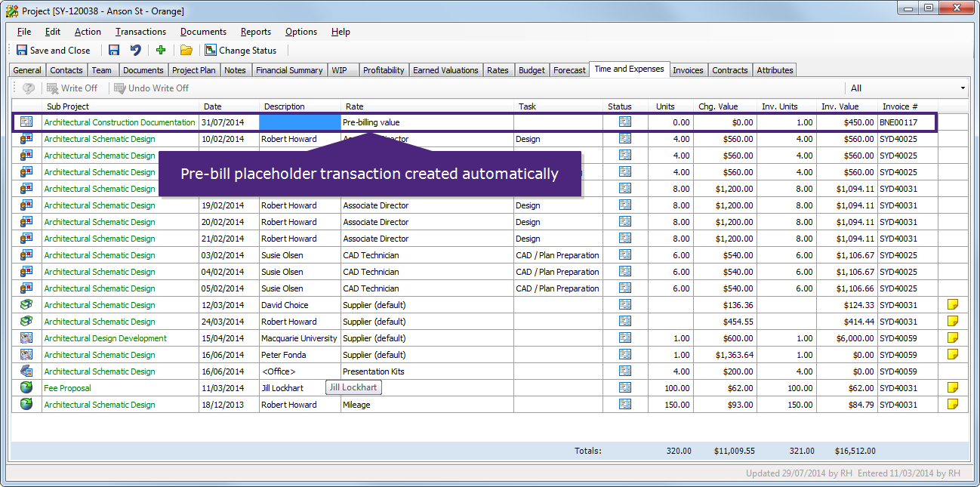Viewport: 980px width, 487px height.
Task: Switch to the Invoices tab
Action: [688, 69]
